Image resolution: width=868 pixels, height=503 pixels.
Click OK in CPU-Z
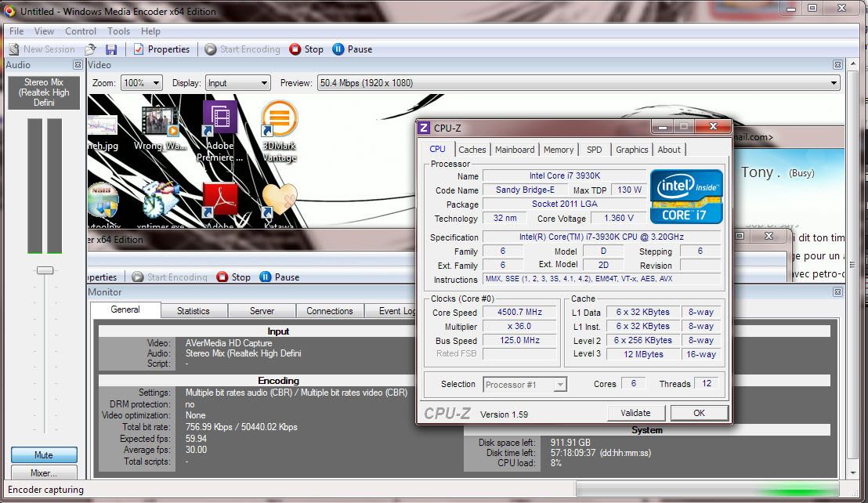(699, 413)
